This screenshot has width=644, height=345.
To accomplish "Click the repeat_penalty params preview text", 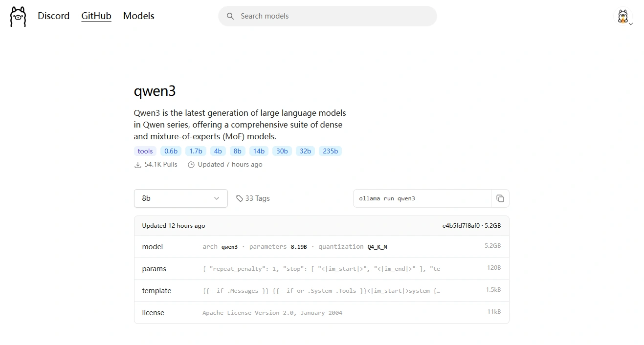I will [x=321, y=269].
